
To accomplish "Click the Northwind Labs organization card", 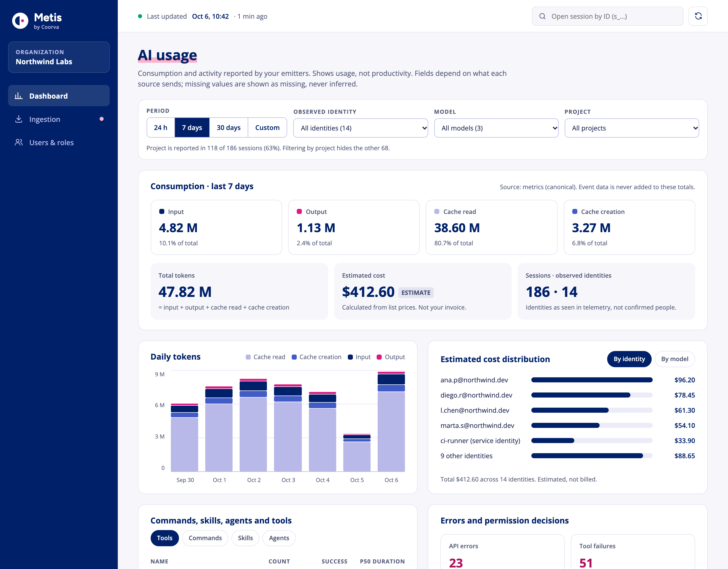I will pyautogui.click(x=59, y=57).
